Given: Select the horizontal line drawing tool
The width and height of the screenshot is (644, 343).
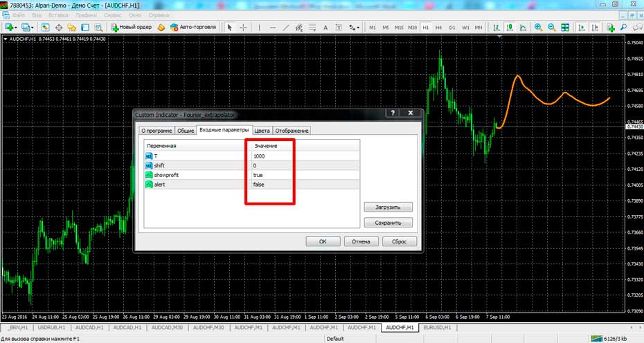Looking at the screenshot, I should [x=273, y=27].
